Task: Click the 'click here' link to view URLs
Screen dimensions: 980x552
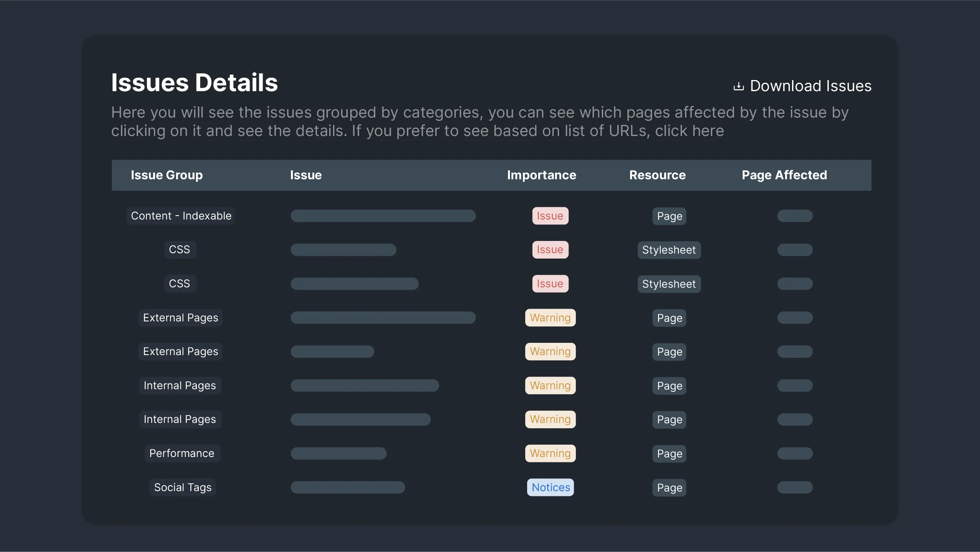Action: click(689, 131)
